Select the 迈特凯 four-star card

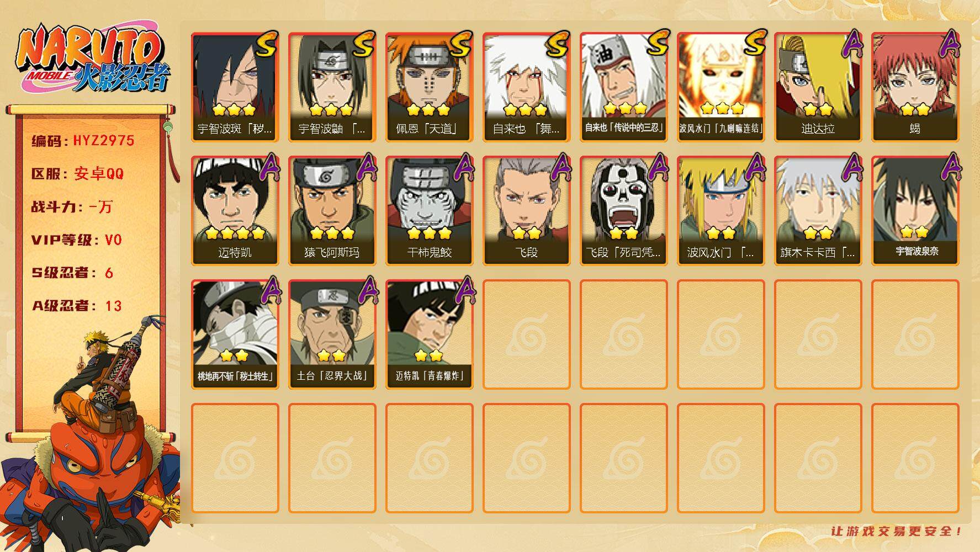point(235,211)
